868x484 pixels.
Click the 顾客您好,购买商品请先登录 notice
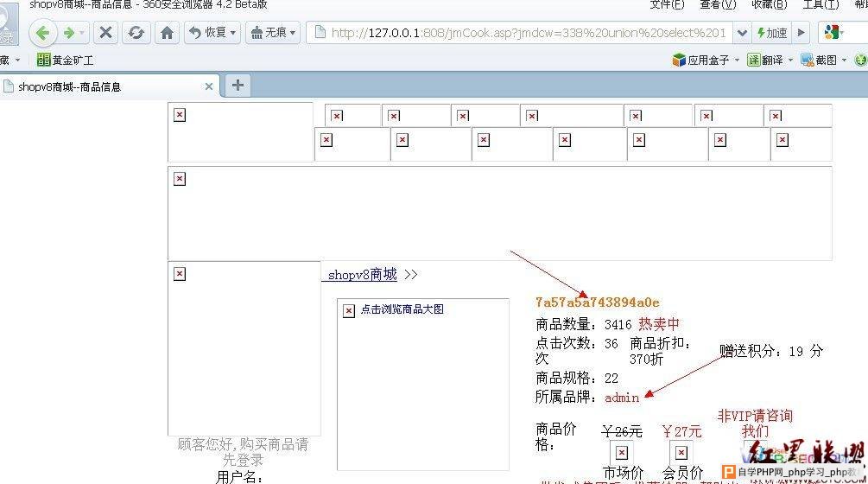pyautogui.click(x=243, y=452)
